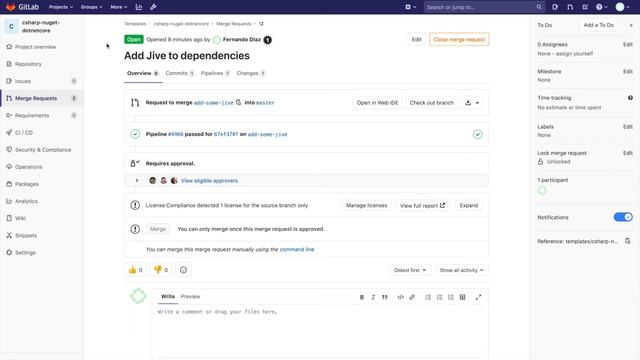Click the detailed pipeline status icon at right
Screen dimensions: 640x360
478,134
